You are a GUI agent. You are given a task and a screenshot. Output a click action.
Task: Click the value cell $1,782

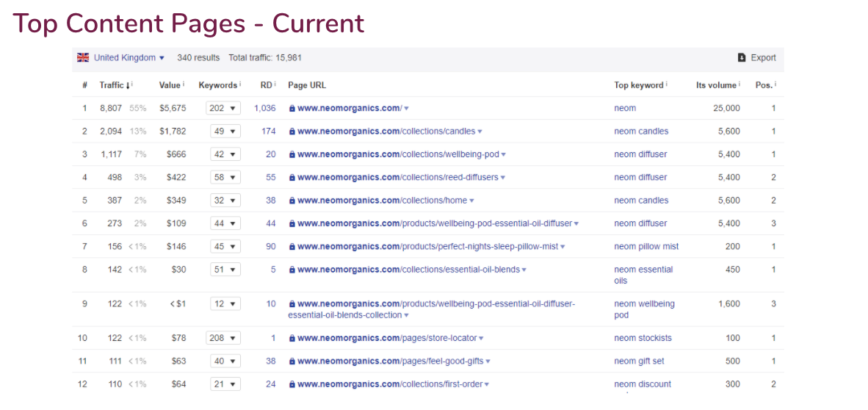[x=173, y=132]
